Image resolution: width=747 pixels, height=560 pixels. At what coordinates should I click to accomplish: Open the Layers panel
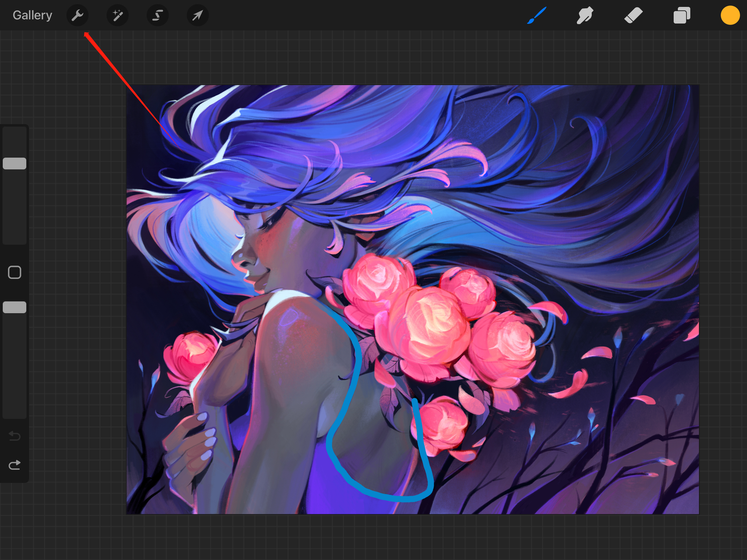[681, 15]
